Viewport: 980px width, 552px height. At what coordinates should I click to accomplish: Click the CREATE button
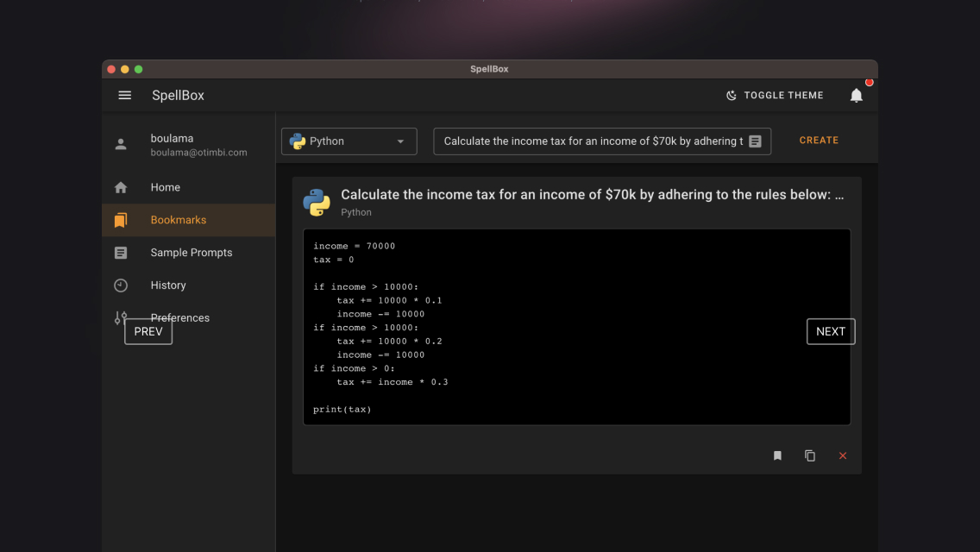tap(818, 140)
